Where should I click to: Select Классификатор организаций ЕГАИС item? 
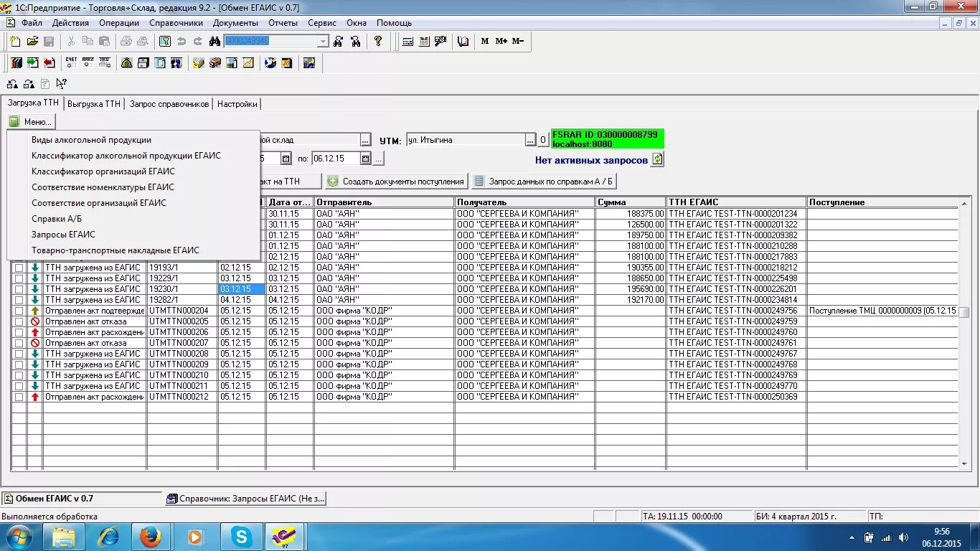(x=133, y=171)
